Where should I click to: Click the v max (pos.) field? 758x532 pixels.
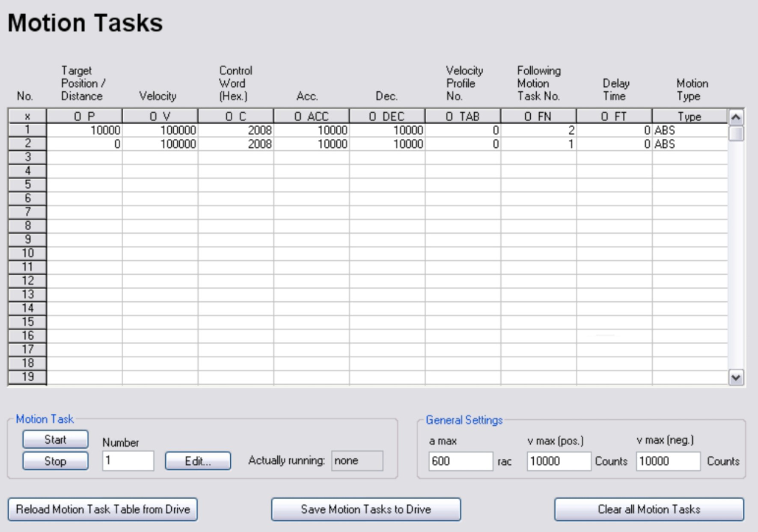[x=558, y=461]
